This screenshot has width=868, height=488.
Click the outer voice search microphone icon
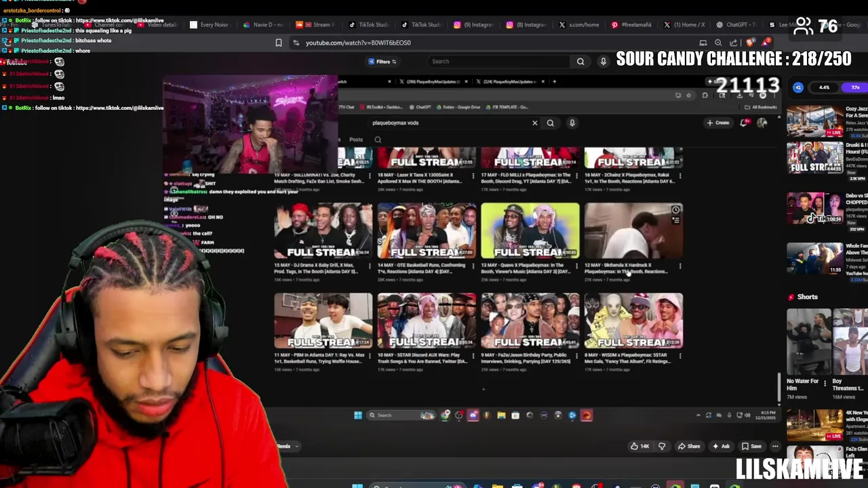pos(603,62)
